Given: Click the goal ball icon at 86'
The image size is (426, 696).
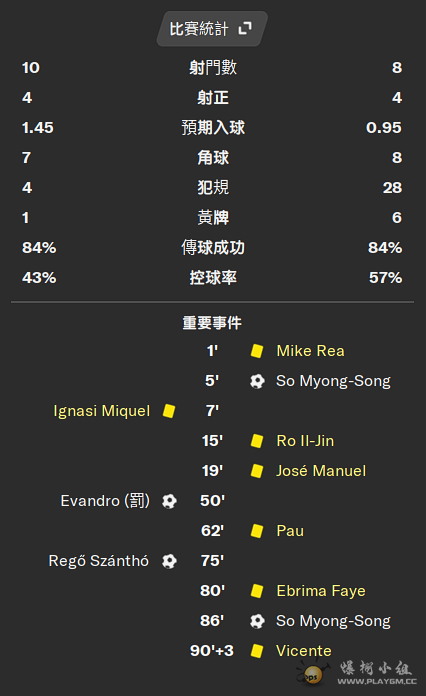Looking at the screenshot, I should 257,621.
